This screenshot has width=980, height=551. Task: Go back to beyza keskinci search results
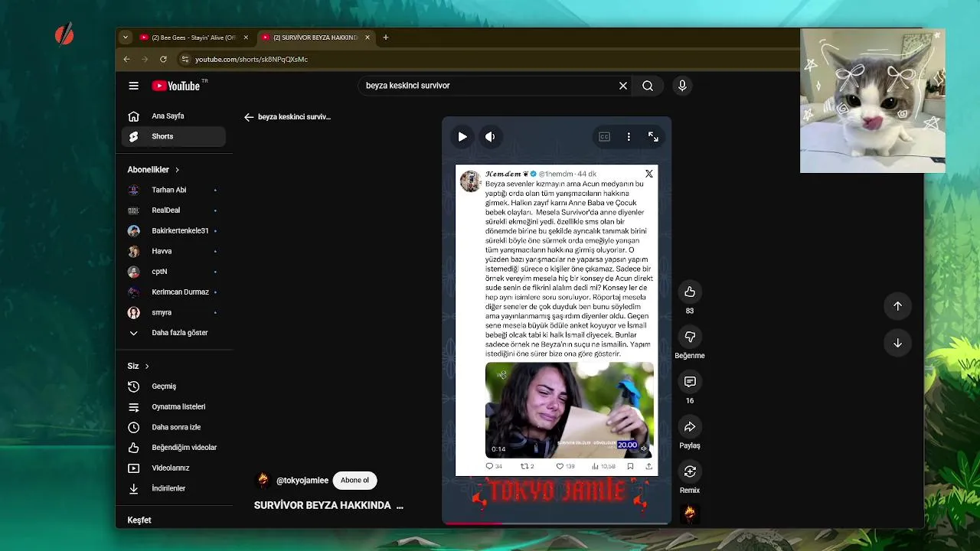[249, 117]
